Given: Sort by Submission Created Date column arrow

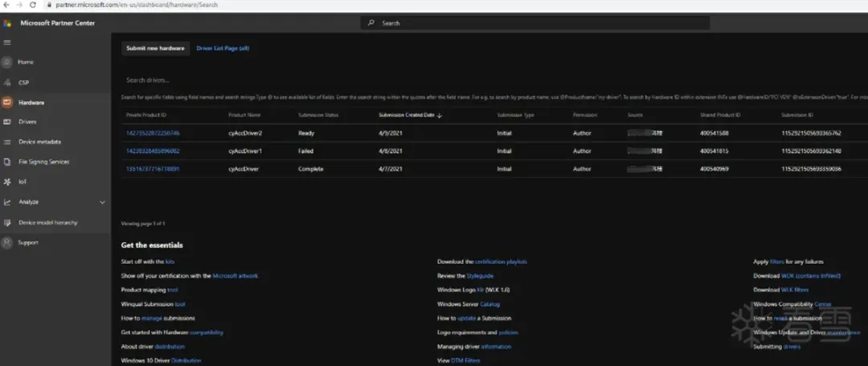Looking at the screenshot, I should 440,115.
